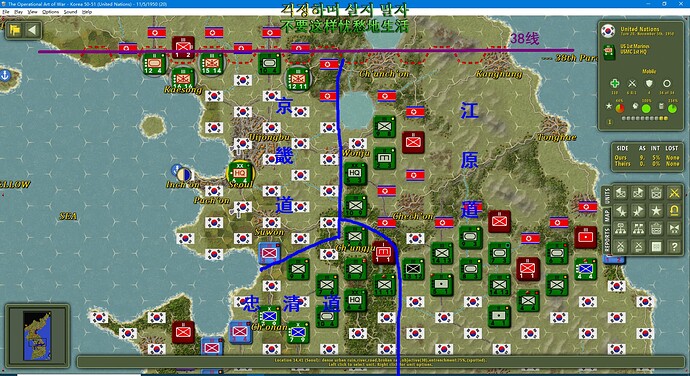Click the green cross health icon

[614, 83]
